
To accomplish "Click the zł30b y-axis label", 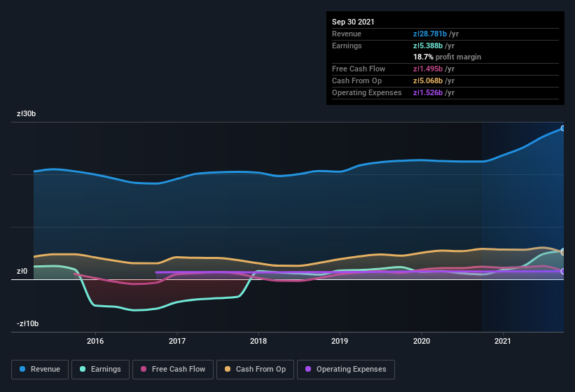I will coord(26,113).
